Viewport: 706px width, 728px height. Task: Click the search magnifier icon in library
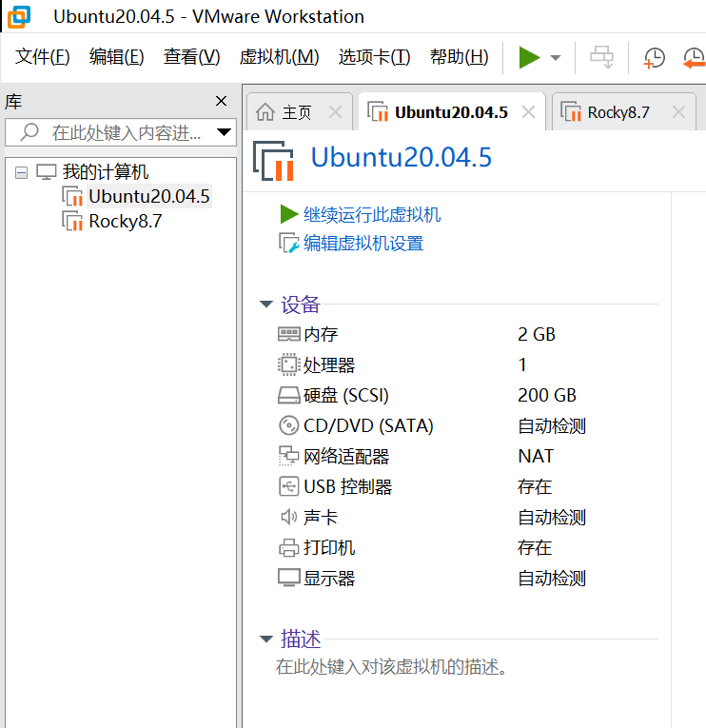[x=29, y=132]
